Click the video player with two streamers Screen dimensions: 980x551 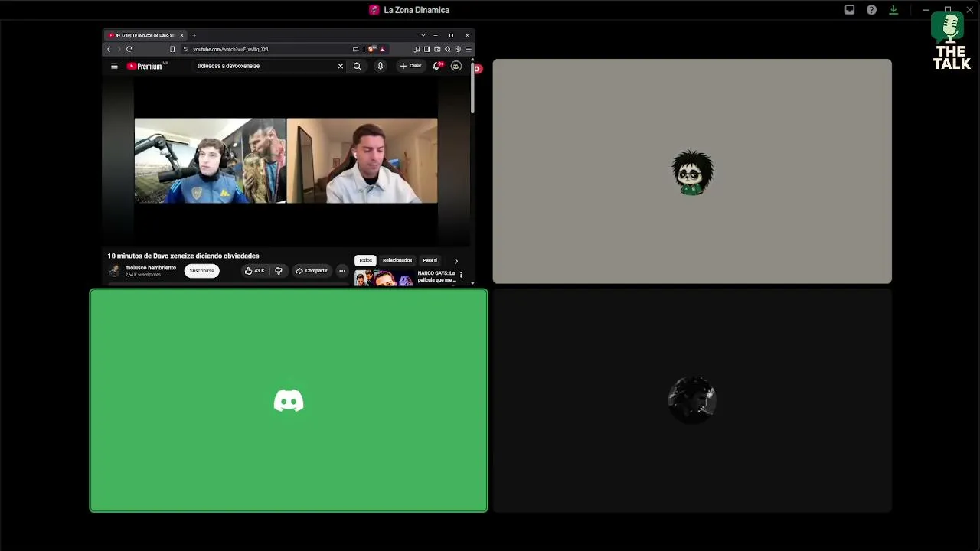click(286, 161)
